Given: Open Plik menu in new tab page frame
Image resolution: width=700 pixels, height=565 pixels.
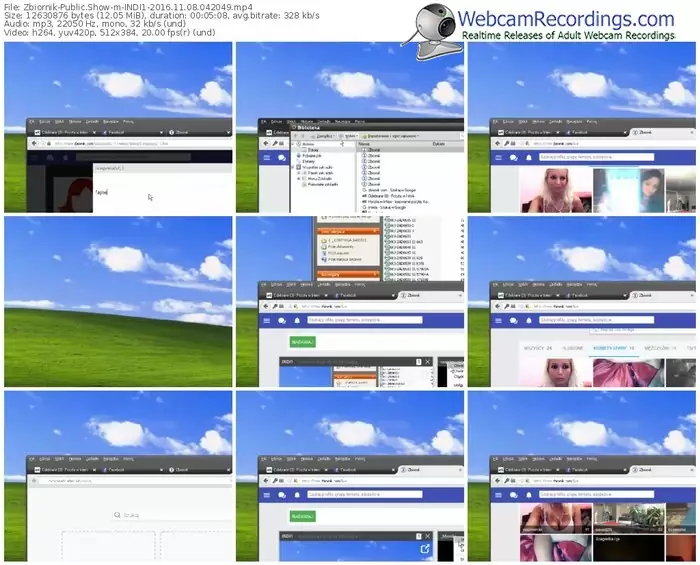Looking at the screenshot, I should [x=32, y=459].
